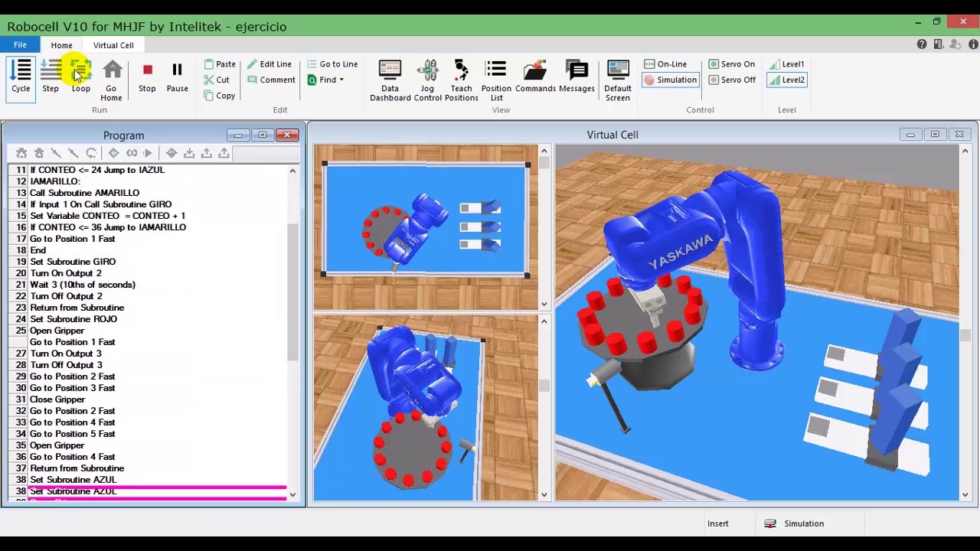Open the Find dropdown
The width and height of the screenshot is (980, 551).
click(x=325, y=80)
